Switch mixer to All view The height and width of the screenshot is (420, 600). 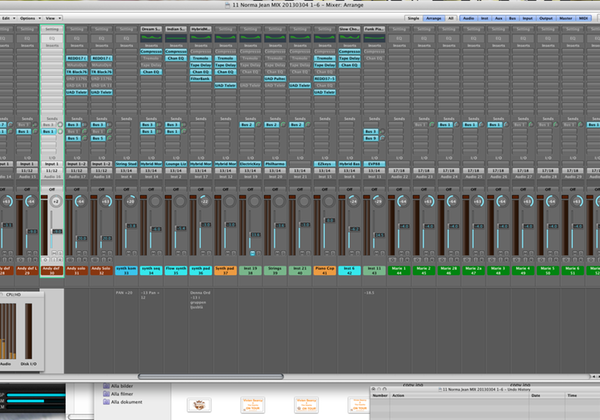click(x=451, y=18)
